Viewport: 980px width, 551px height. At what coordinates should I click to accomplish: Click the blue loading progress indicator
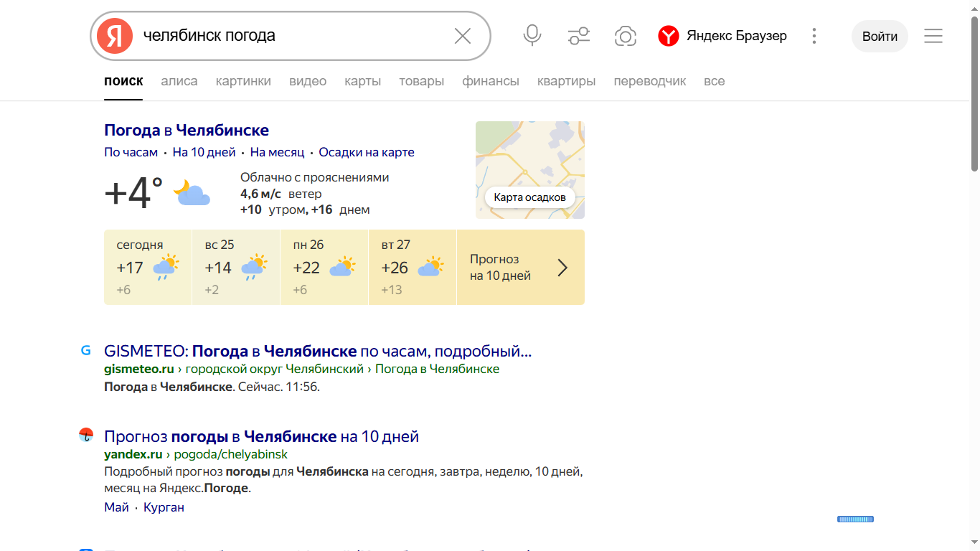pyautogui.click(x=855, y=519)
